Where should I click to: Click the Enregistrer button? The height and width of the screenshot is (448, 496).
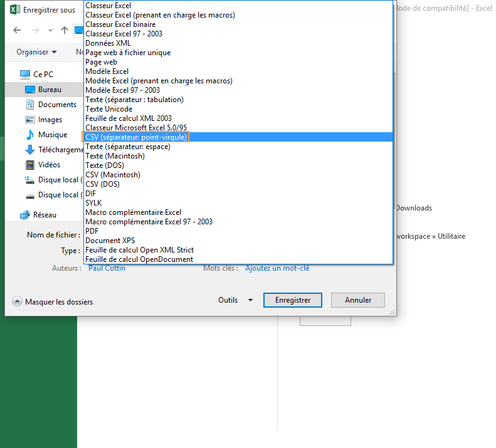[x=293, y=300]
